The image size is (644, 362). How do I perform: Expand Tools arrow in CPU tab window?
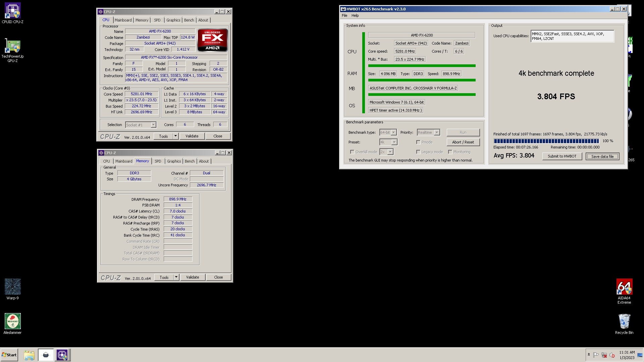point(175,136)
